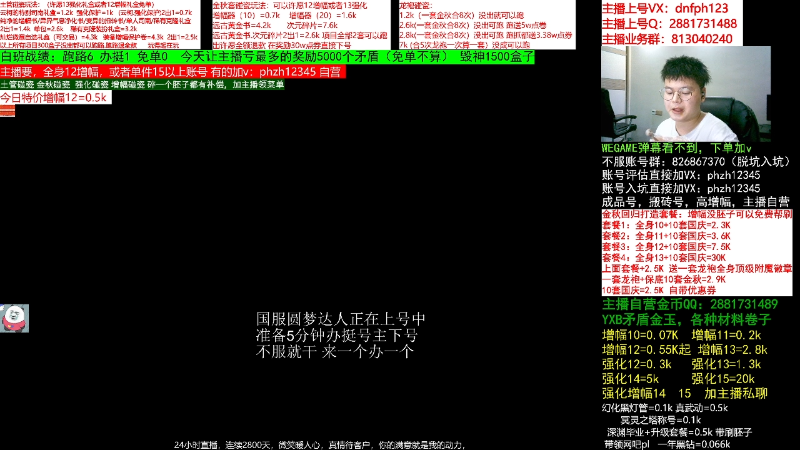Click the red banner '主播要, 全身12增幅'
Viewport: 800px width, 450px height.
tap(172, 72)
